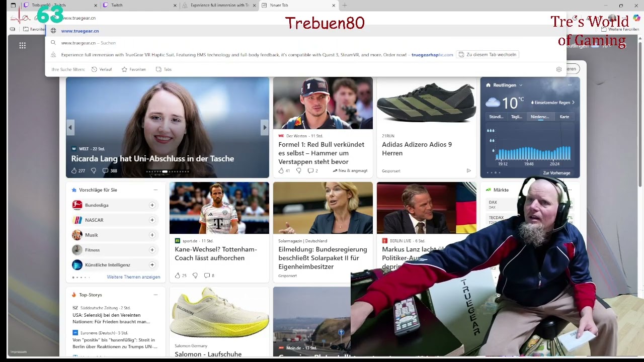
Task: Expand Einsetzender Regen weather details
Action: coord(553,103)
